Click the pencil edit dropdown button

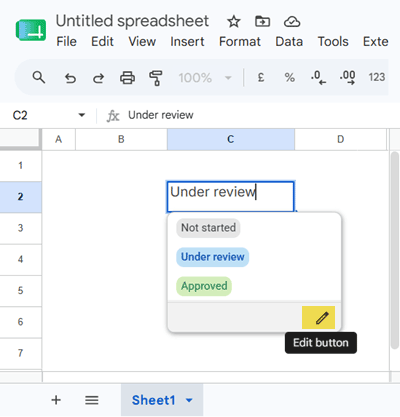point(318,318)
